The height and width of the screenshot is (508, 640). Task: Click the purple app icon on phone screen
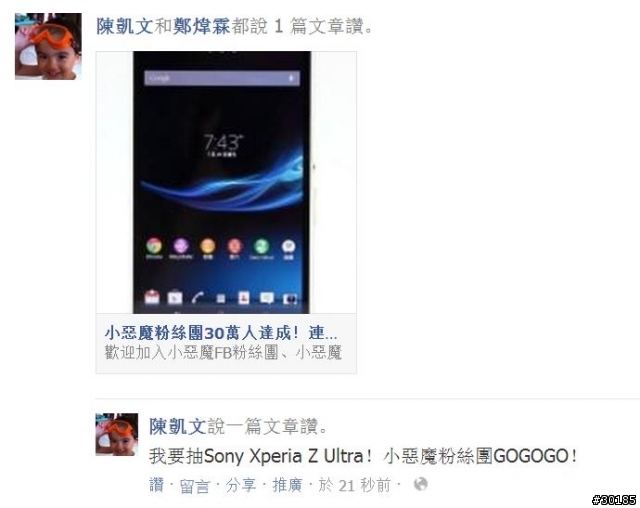point(181,246)
